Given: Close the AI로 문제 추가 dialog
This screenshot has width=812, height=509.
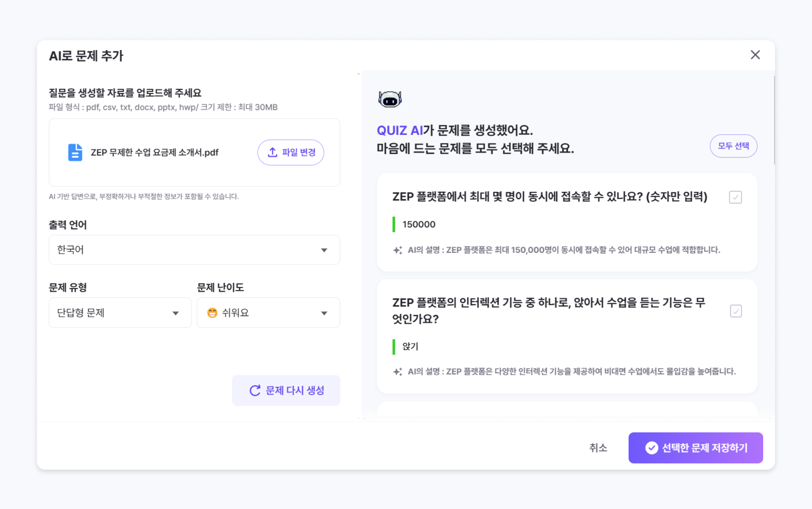Looking at the screenshot, I should (x=755, y=55).
